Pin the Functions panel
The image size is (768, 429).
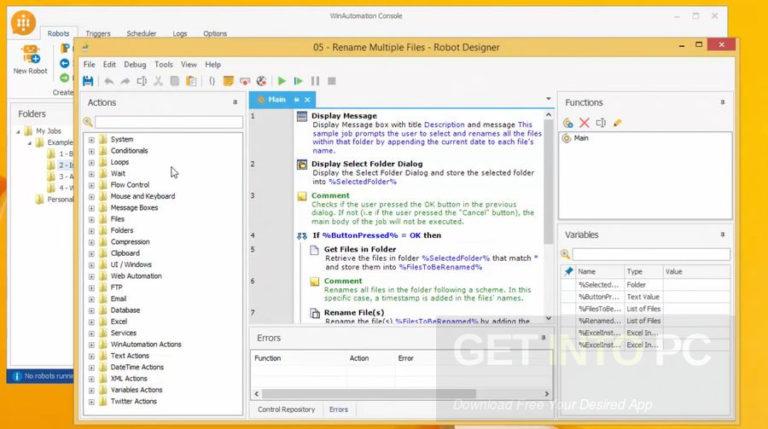[722, 102]
